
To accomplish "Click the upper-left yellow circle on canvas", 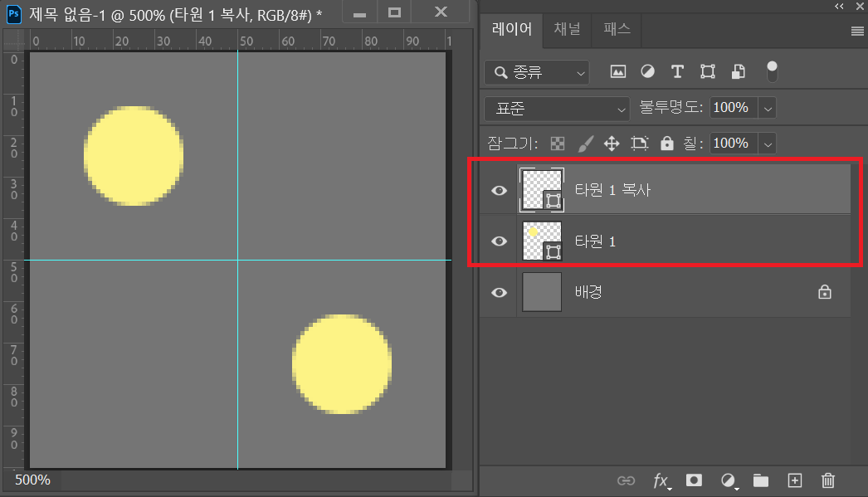I will pos(134,156).
